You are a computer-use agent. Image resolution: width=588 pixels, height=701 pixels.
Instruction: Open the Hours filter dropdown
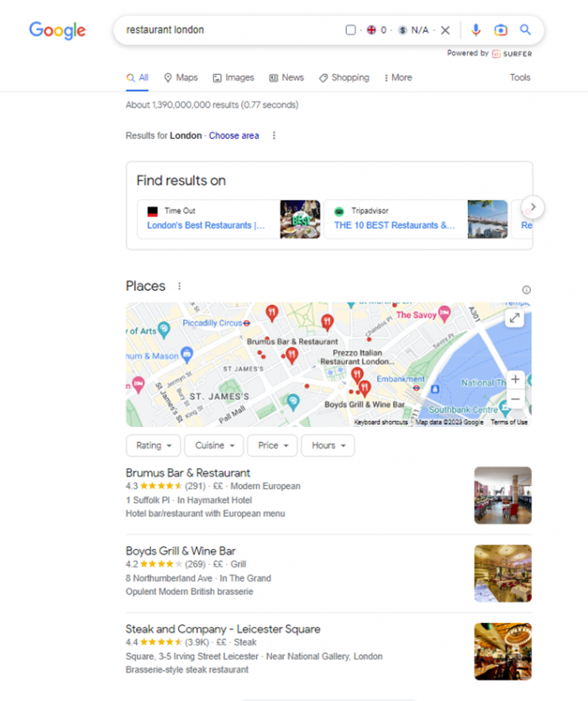point(328,445)
